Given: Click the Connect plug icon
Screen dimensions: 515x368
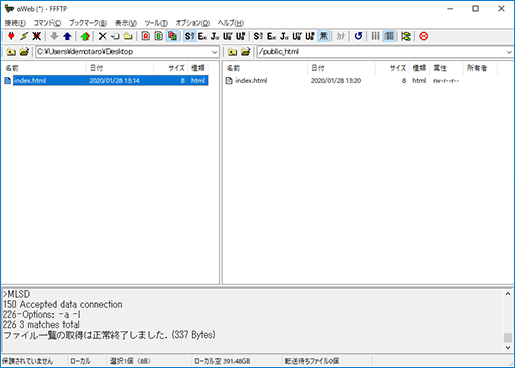Looking at the screenshot, I should click(x=11, y=36).
